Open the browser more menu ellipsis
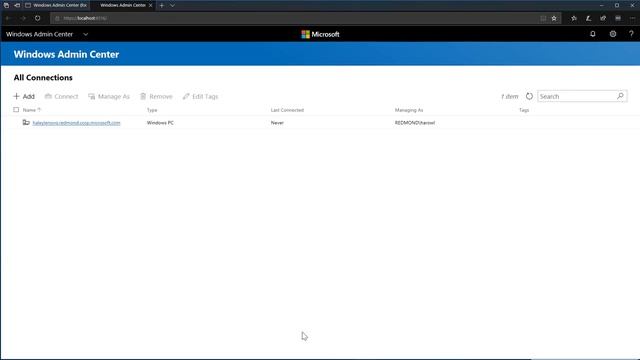The width and height of the screenshot is (640, 360). pos(633,18)
